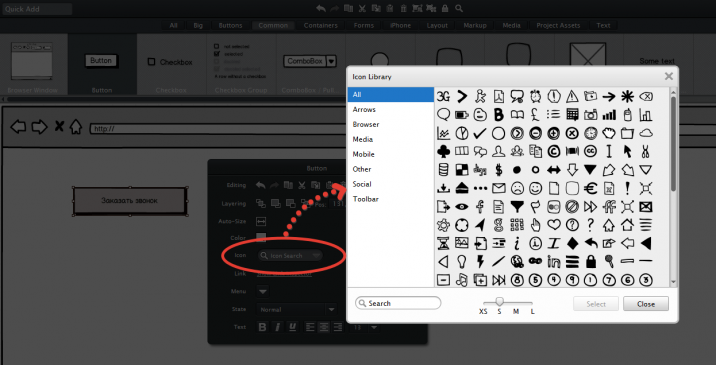716x365 pixels.
Task: Click the Icon Library Search field
Action: [x=398, y=303]
